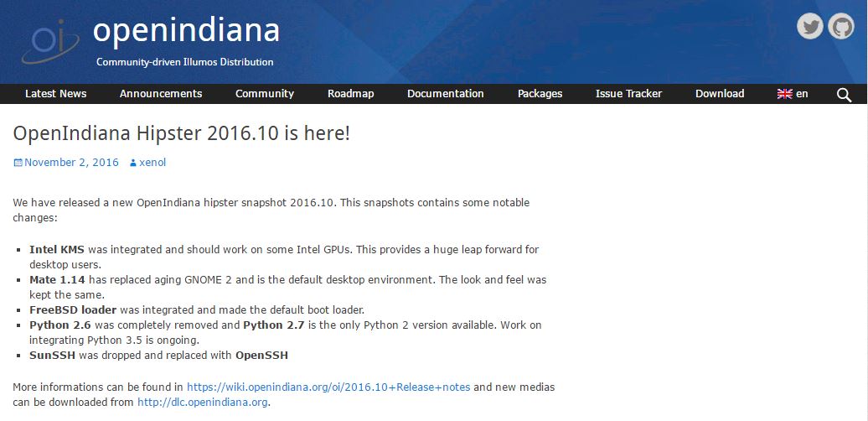Click the openindiana site title
This screenshot has width=868, height=421.
[x=186, y=31]
